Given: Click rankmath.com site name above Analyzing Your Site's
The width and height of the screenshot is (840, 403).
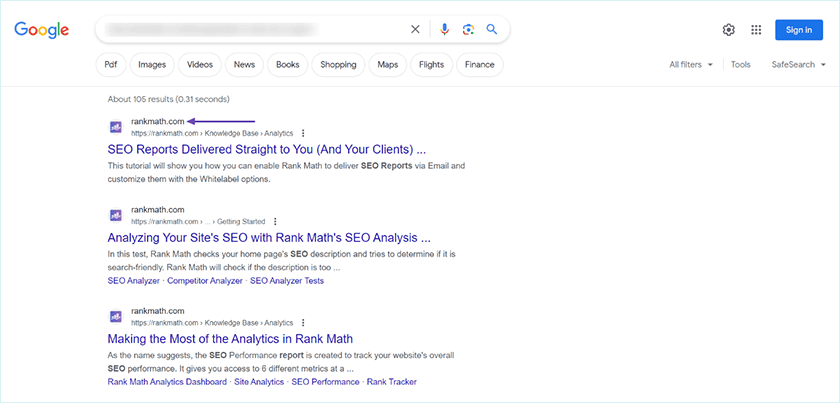Looking at the screenshot, I should pyautogui.click(x=158, y=210).
